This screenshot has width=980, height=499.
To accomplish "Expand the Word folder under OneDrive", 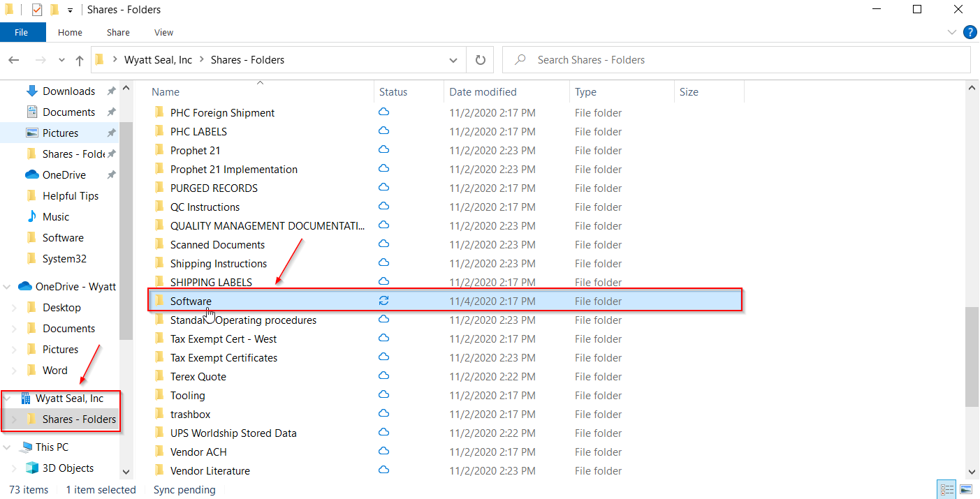I will tap(14, 371).
